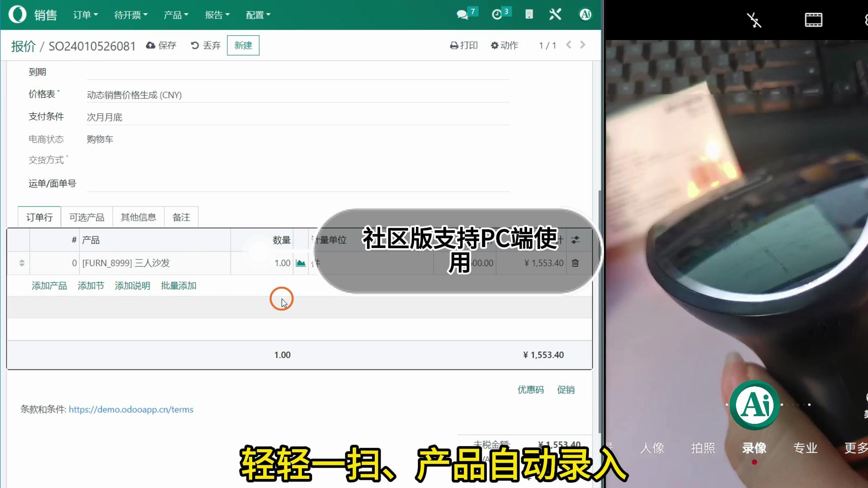Click the discard changes icon
The width and height of the screenshot is (868, 488).
tap(195, 45)
